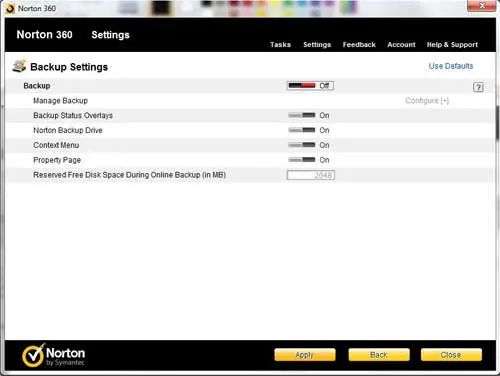Viewport: 500px width, 376px height.
Task: Open the question mark help icon
Action: [x=478, y=87]
